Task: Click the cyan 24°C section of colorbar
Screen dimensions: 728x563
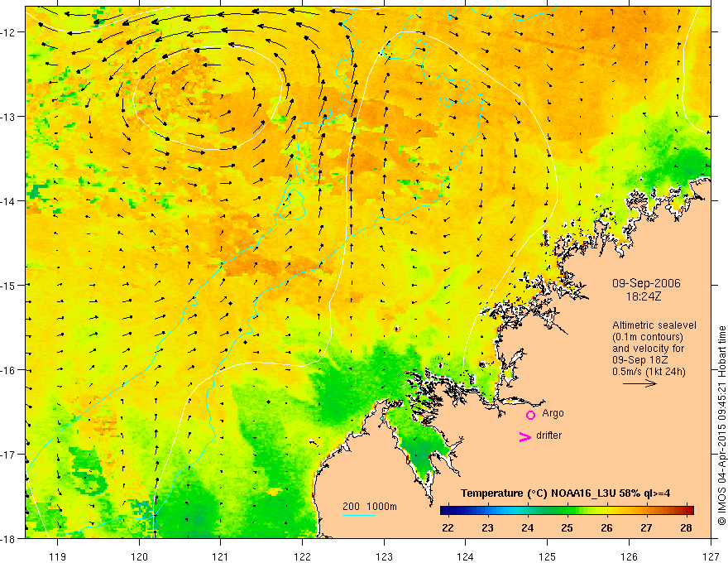Action: [x=528, y=511]
